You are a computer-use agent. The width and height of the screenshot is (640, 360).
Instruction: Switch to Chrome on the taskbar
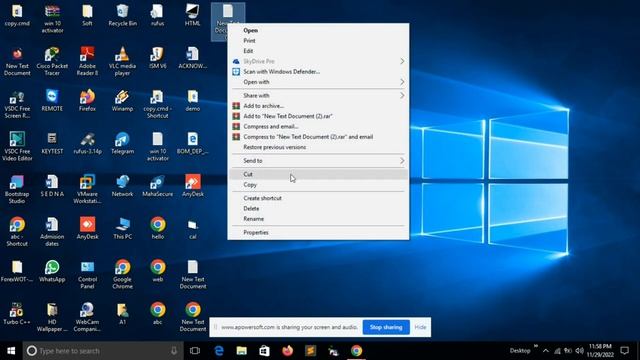(356, 351)
